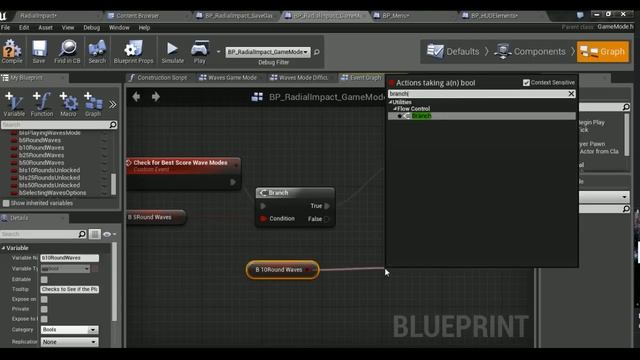The height and width of the screenshot is (360, 640).
Task: Select variable b50RoundWaves in the list
Action: [41, 162]
